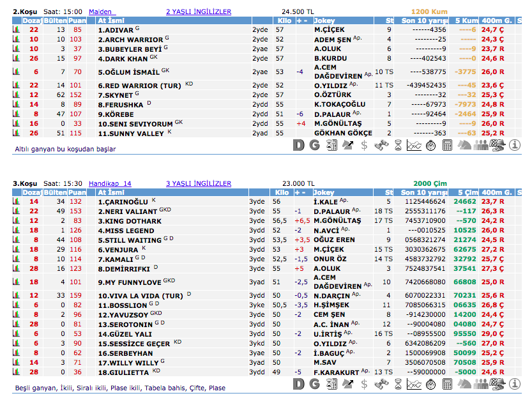532x405 pixels.
Task: Sort race 2 by the Puan column header
Action: pos(77,20)
